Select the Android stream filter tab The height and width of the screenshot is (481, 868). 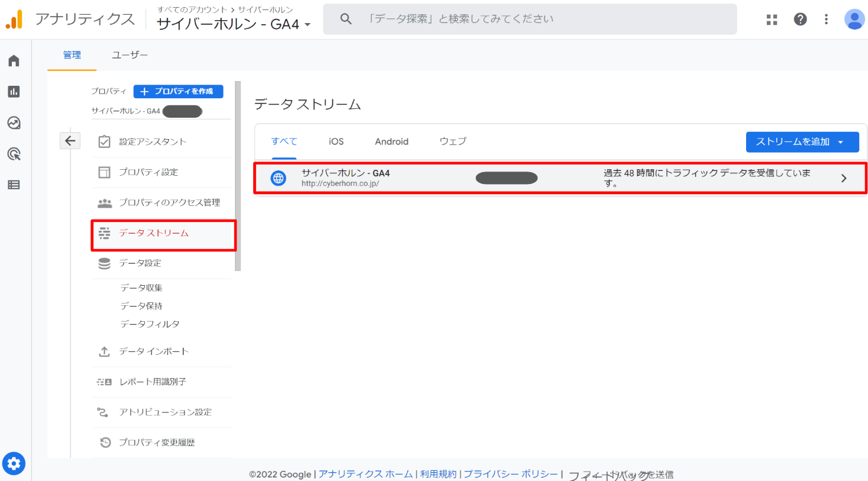392,141
